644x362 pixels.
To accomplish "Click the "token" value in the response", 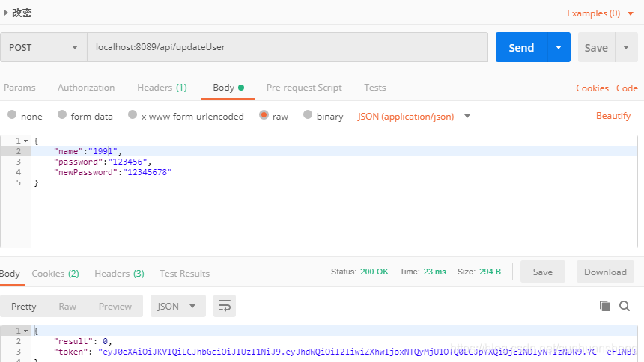I will click(367, 352).
